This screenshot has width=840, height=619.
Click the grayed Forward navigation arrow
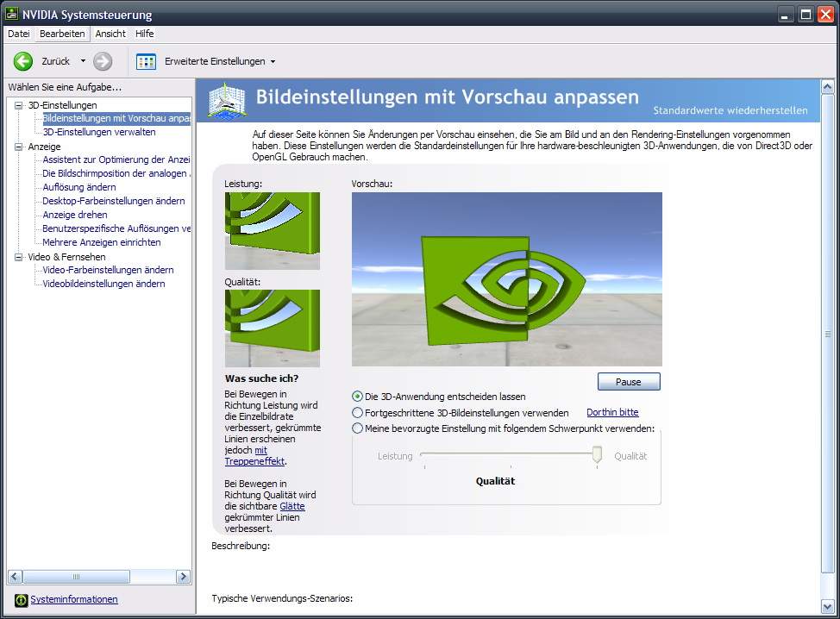tap(103, 61)
